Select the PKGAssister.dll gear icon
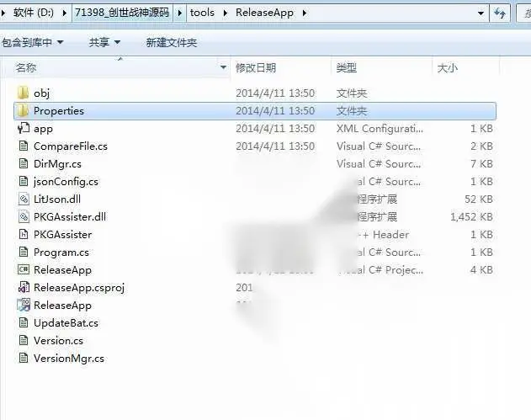The image size is (531, 420). pos(24,216)
